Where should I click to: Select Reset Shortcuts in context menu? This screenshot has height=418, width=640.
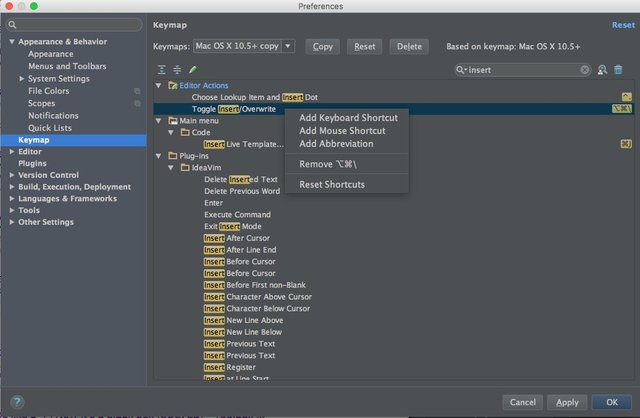tap(347, 185)
